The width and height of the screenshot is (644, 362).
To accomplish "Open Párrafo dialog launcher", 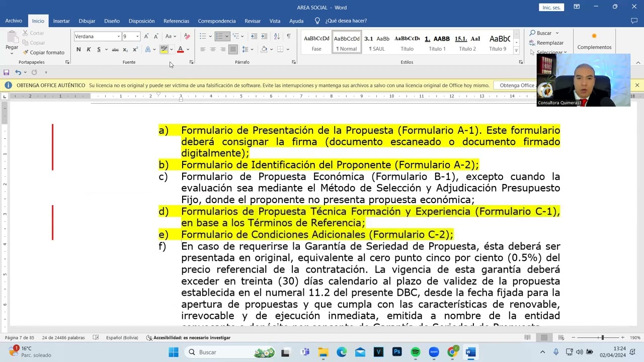I will 294,62.
